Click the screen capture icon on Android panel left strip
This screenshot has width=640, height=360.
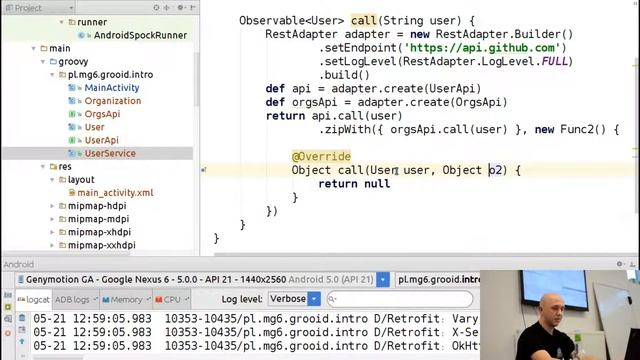pyautogui.click(x=8, y=295)
